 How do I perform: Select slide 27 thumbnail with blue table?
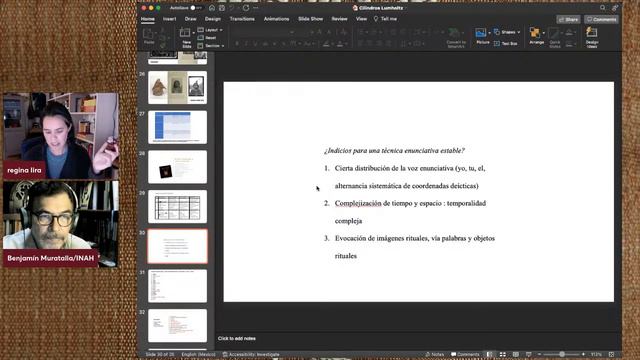(178, 127)
